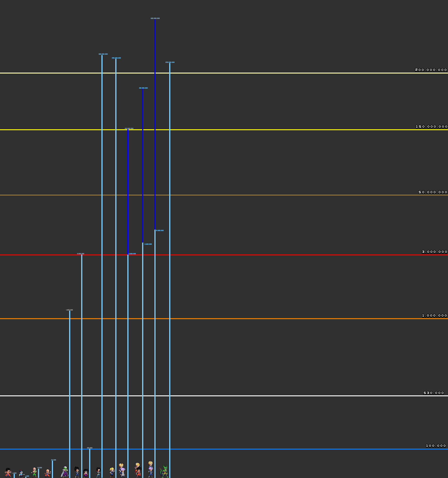Click the Chiaotzu character sprite
The height and width of the screenshot is (478, 448).
(21, 474)
